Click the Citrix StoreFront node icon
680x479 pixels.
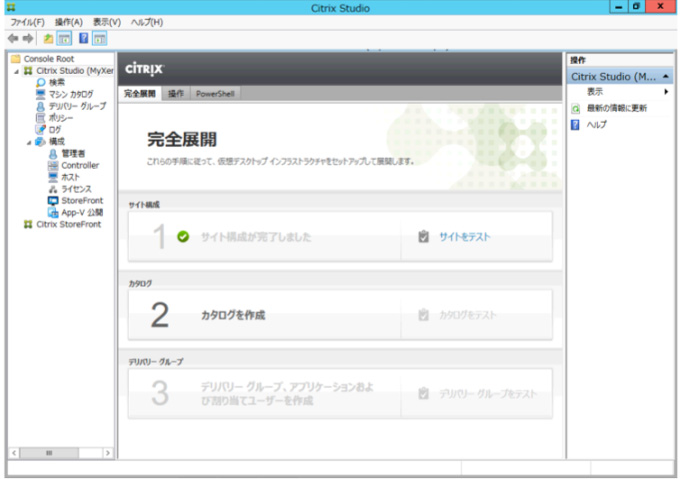(x=28, y=224)
